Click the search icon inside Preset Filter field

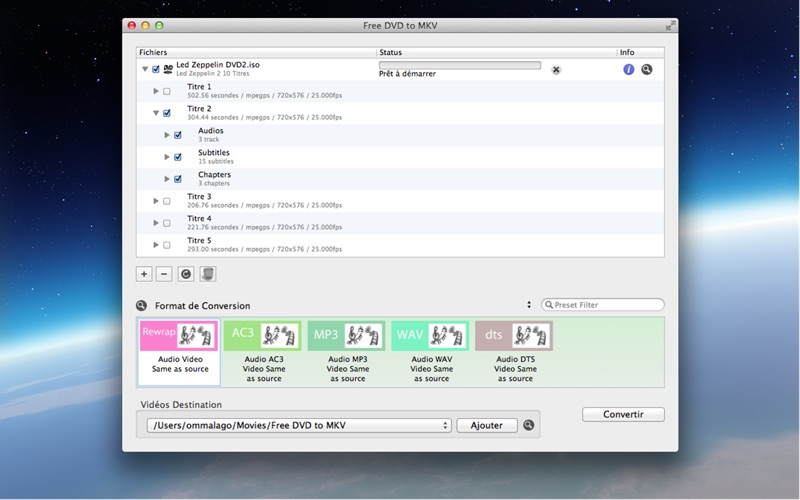(x=548, y=305)
